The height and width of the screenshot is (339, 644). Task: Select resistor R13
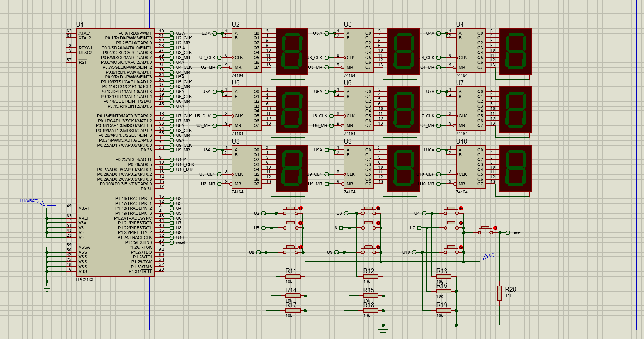click(443, 276)
